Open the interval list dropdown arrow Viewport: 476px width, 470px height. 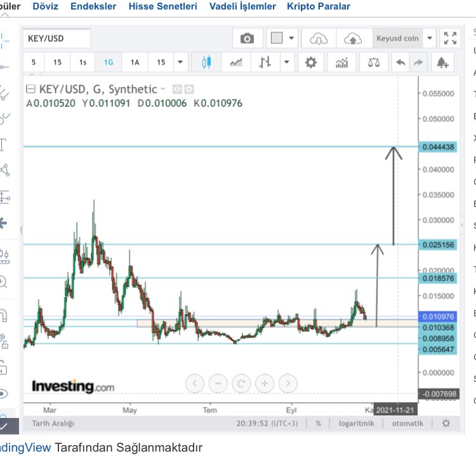(180, 62)
